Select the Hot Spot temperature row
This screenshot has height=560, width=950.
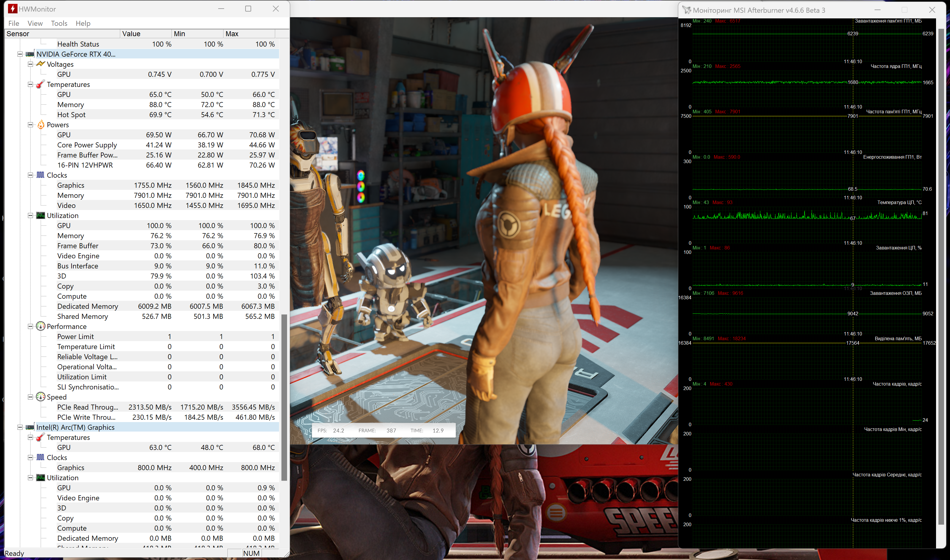tap(71, 115)
